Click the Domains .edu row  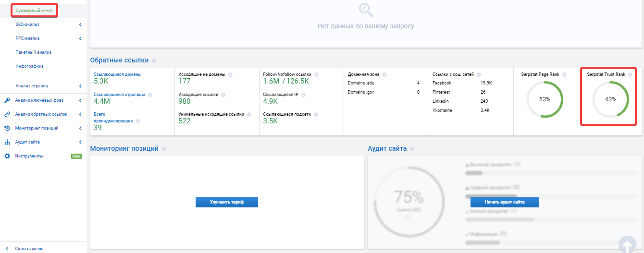point(384,83)
